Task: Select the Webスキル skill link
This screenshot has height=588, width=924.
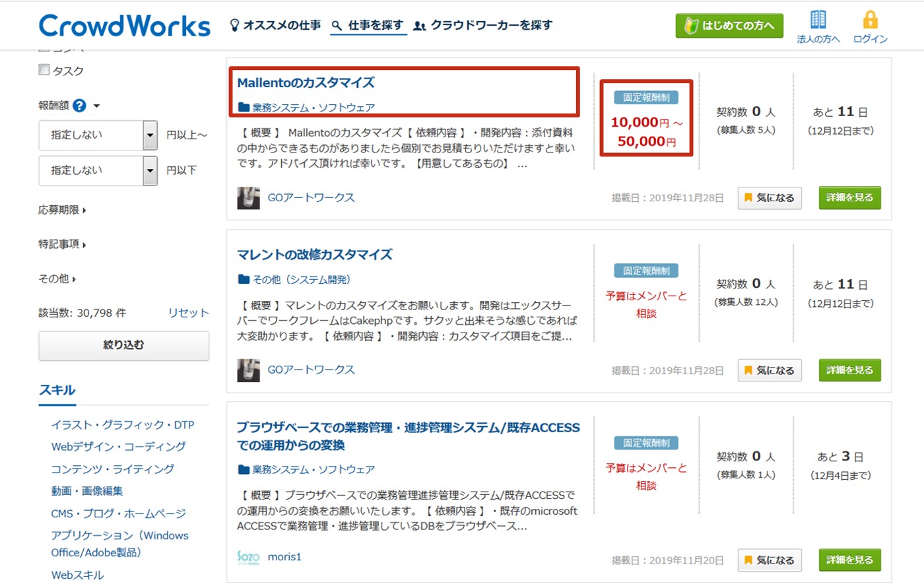Action: [x=77, y=575]
